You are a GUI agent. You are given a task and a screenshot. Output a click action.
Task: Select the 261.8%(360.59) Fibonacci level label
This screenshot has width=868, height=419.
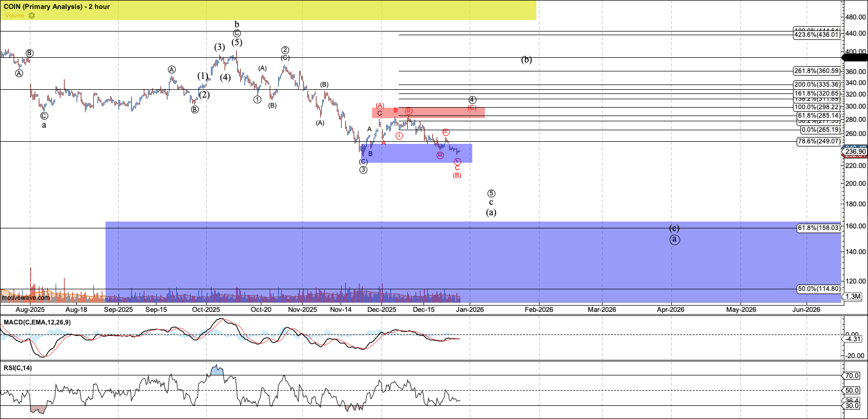817,71
